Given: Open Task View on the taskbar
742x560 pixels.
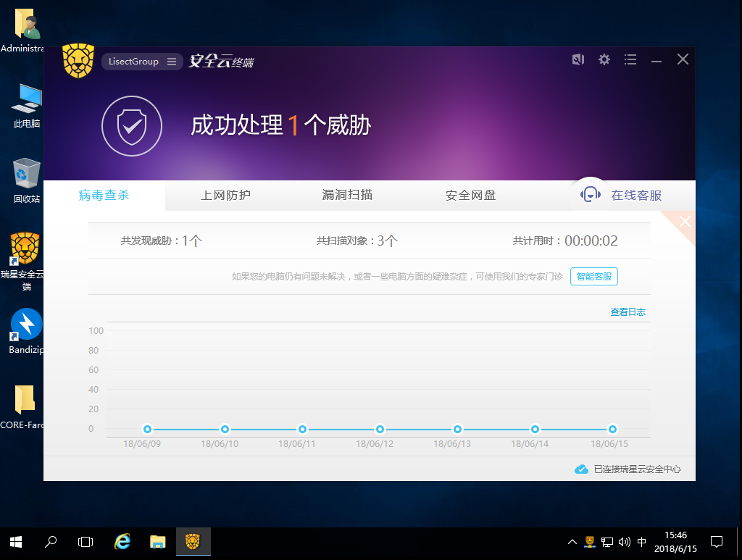Looking at the screenshot, I should click(86, 542).
